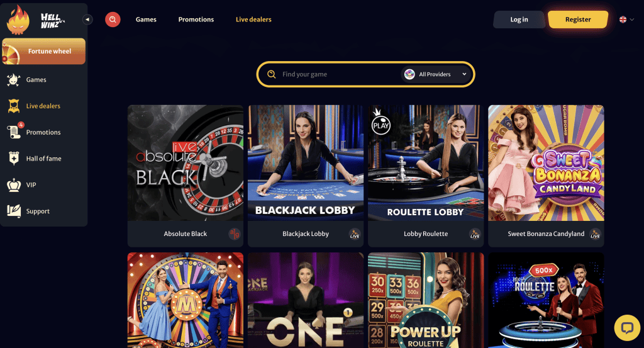Select Games in the top navigation
This screenshot has height=348, width=644.
coord(146,20)
